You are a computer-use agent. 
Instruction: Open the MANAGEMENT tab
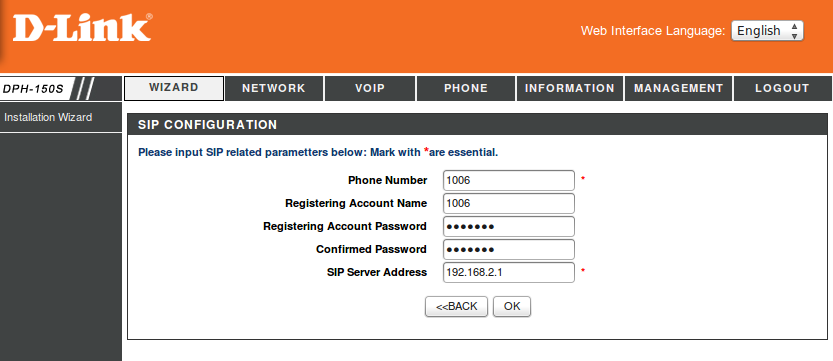[678, 89]
